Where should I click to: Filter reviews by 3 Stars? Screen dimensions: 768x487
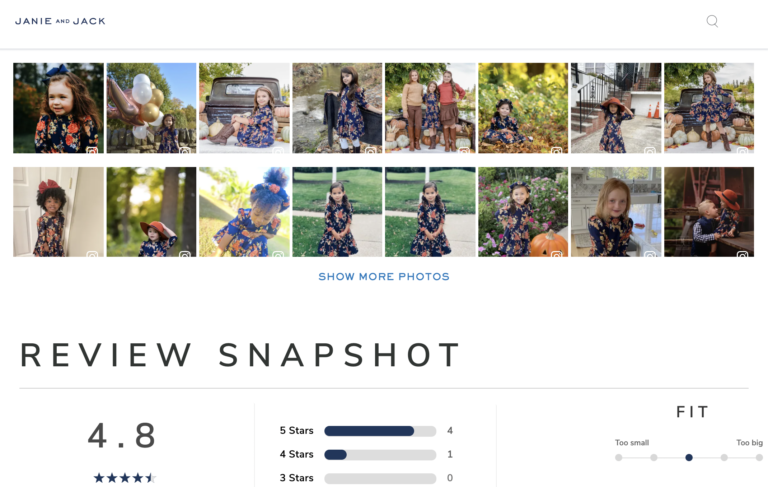tap(296, 478)
